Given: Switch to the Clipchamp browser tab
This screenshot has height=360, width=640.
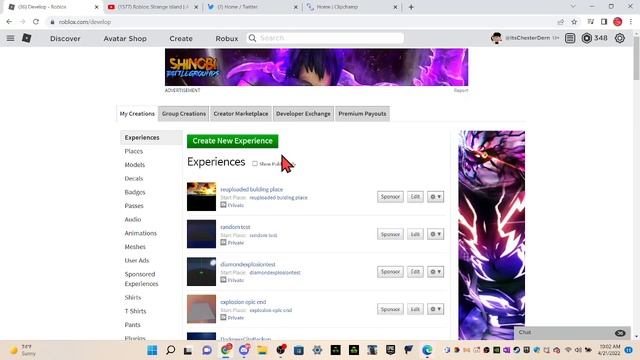Looking at the screenshot, I should [351, 7].
